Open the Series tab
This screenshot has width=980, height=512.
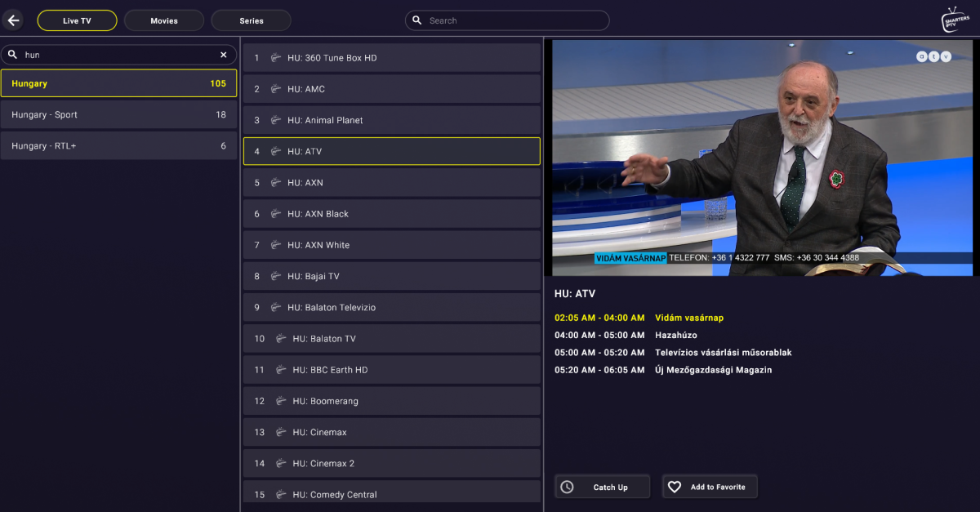pyautogui.click(x=251, y=20)
